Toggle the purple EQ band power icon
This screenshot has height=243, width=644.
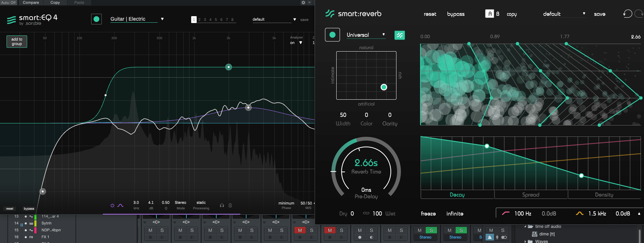point(112,206)
